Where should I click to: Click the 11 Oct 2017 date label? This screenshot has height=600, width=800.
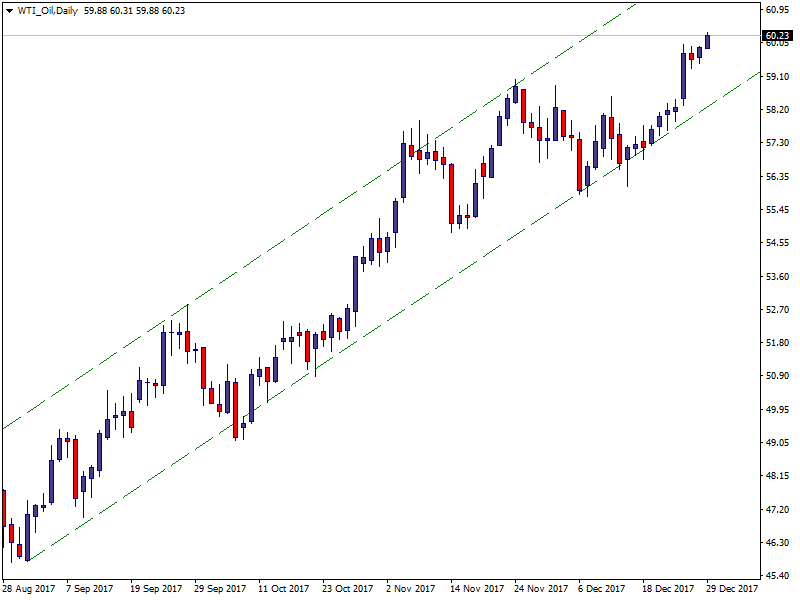click(283, 589)
